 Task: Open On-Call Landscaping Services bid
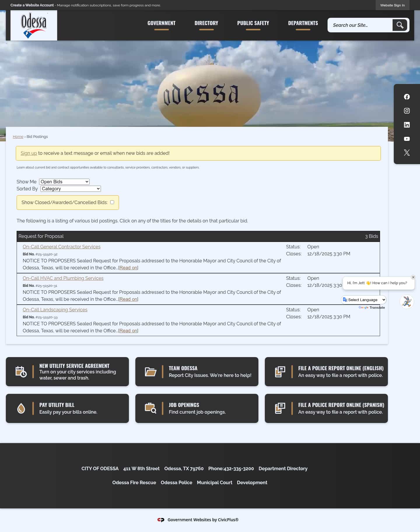(x=55, y=310)
